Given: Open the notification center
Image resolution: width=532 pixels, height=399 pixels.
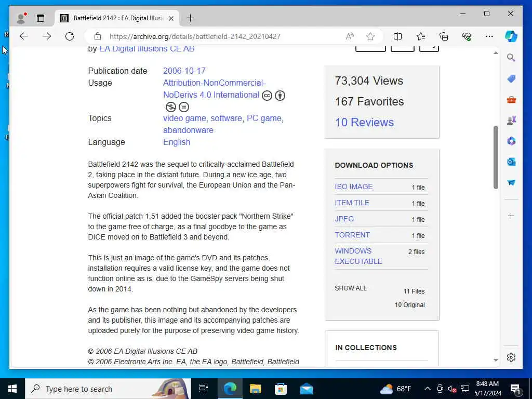Looking at the screenshot, I should [x=516, y=389].
